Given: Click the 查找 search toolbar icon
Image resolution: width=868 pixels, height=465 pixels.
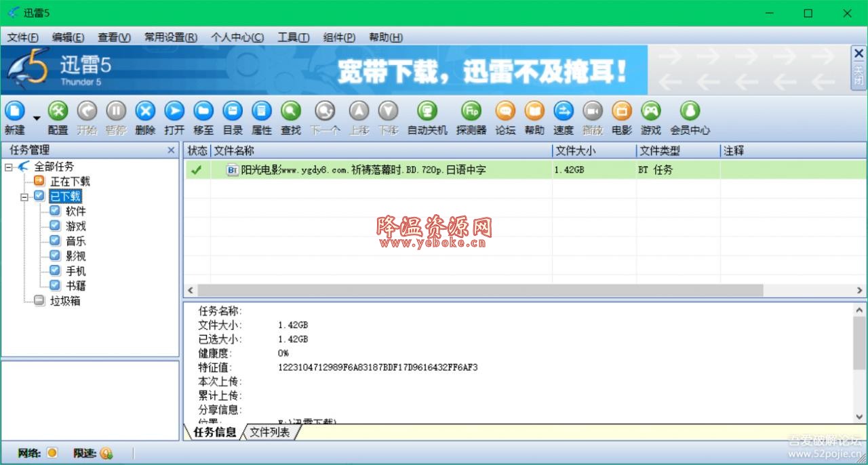Looking at the screenshot, I should pyautogui.click(x=291, y=110).
